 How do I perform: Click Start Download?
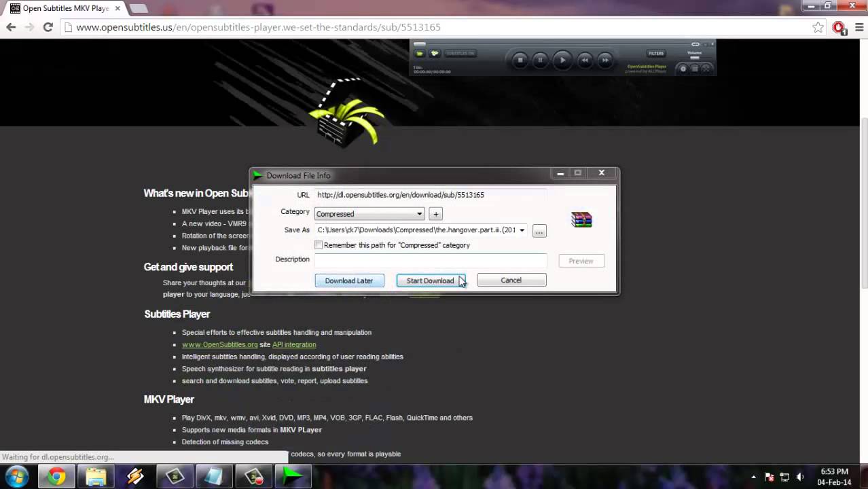(x=431, y=280)
